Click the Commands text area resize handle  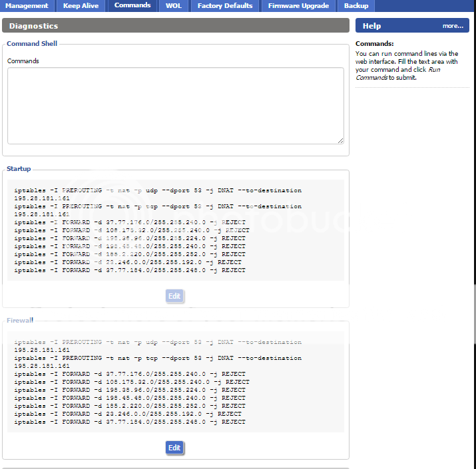coord(340,140)
